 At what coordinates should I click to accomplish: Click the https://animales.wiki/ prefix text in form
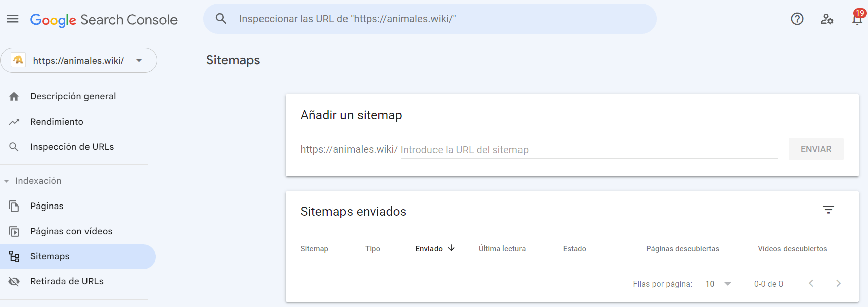tap(349, 149)
